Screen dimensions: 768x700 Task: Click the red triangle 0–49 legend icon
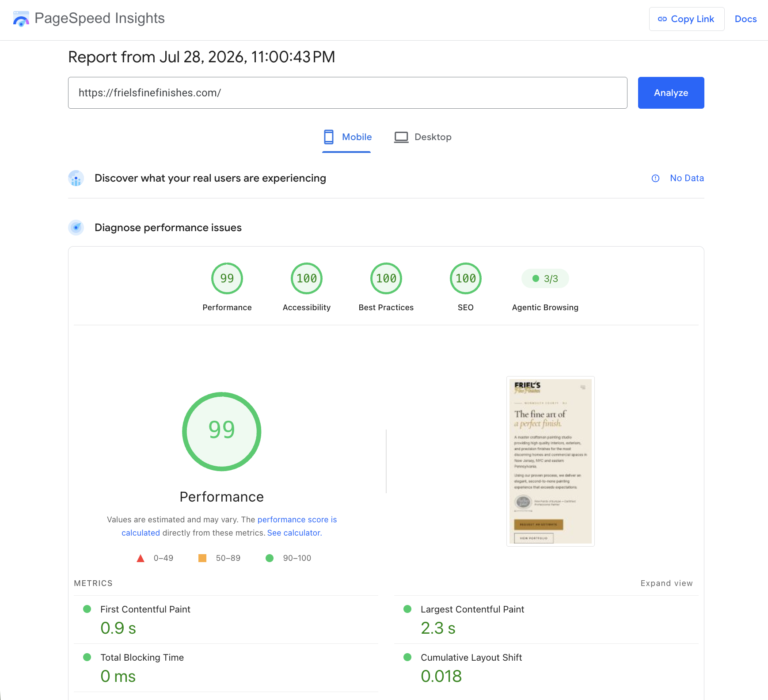141,558
